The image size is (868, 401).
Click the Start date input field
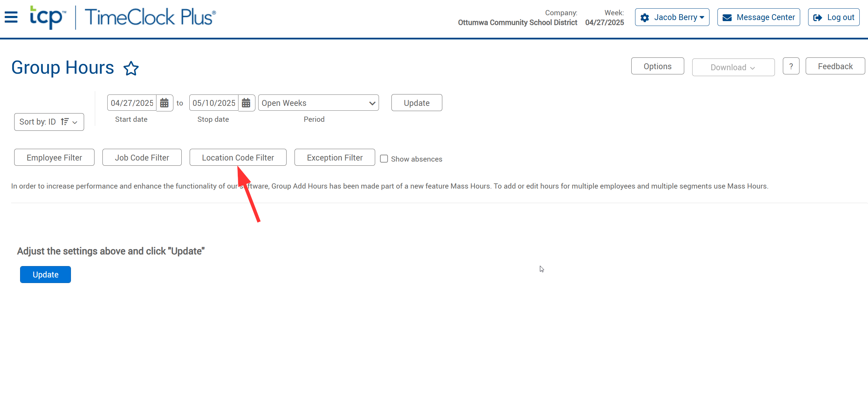point(132,103)
